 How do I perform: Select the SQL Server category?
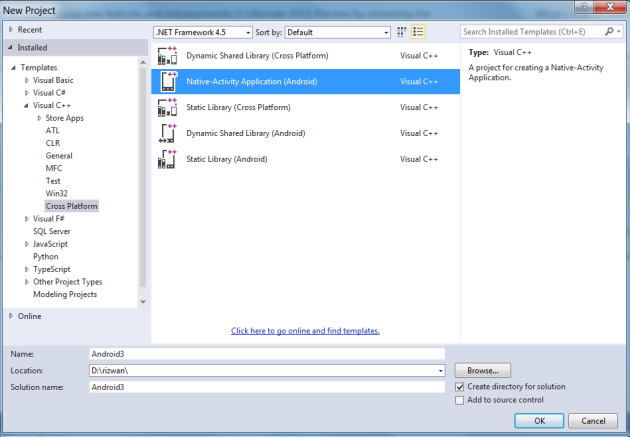[x=52, y=231]
